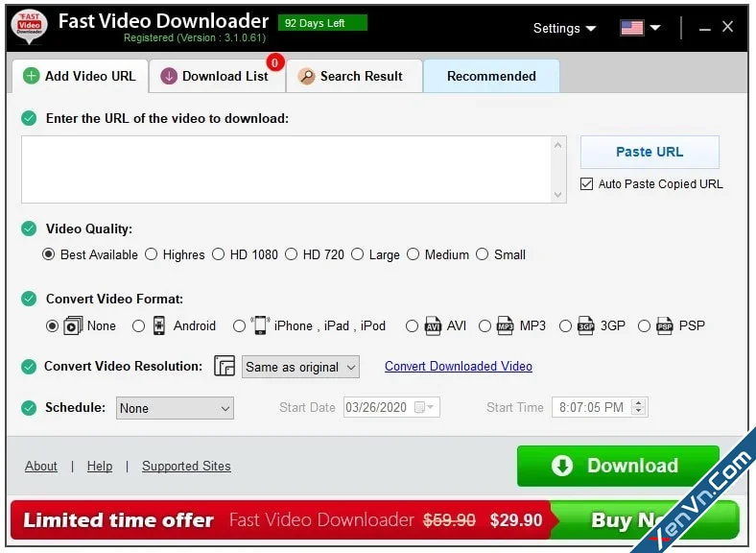Image resolution: width=756 pixels, height=553 pixels.
Task: Click the green check beside Convert Video Format
Action: pos(29,299)
